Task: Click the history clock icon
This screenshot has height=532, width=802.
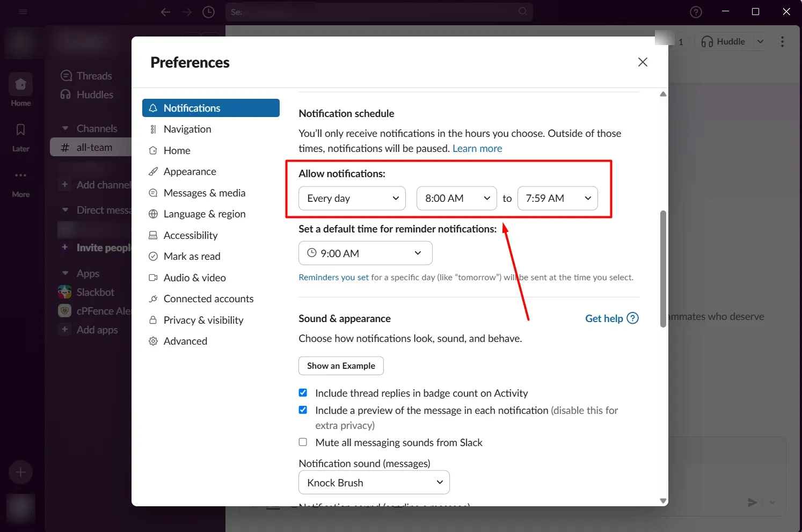Action: click(208, 12)
